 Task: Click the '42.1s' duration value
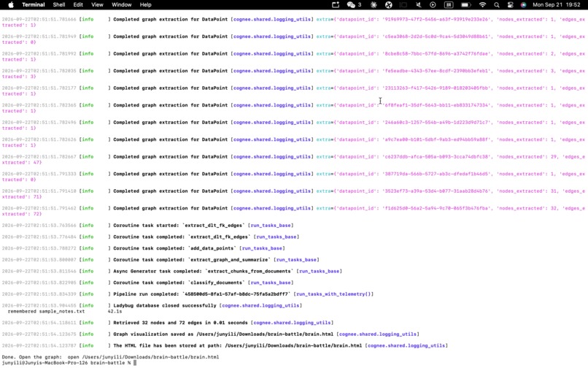(x=115, y=311)
